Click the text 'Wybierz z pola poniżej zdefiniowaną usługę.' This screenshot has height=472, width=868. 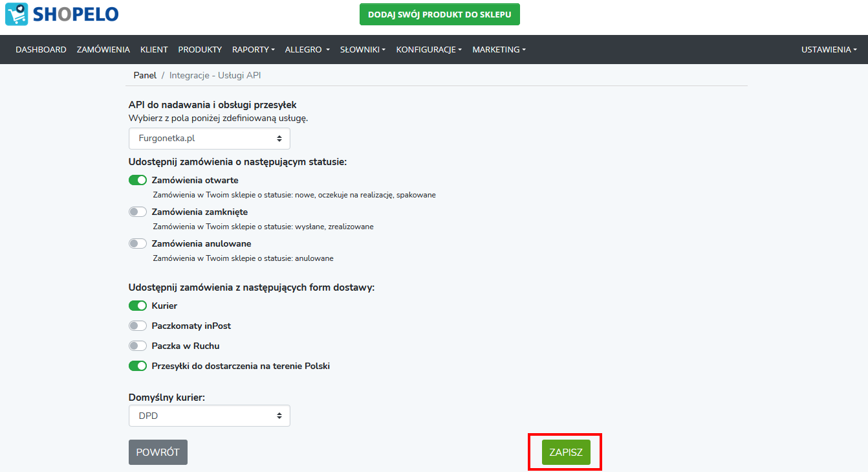pyautogui.click(x=219, y=118)
